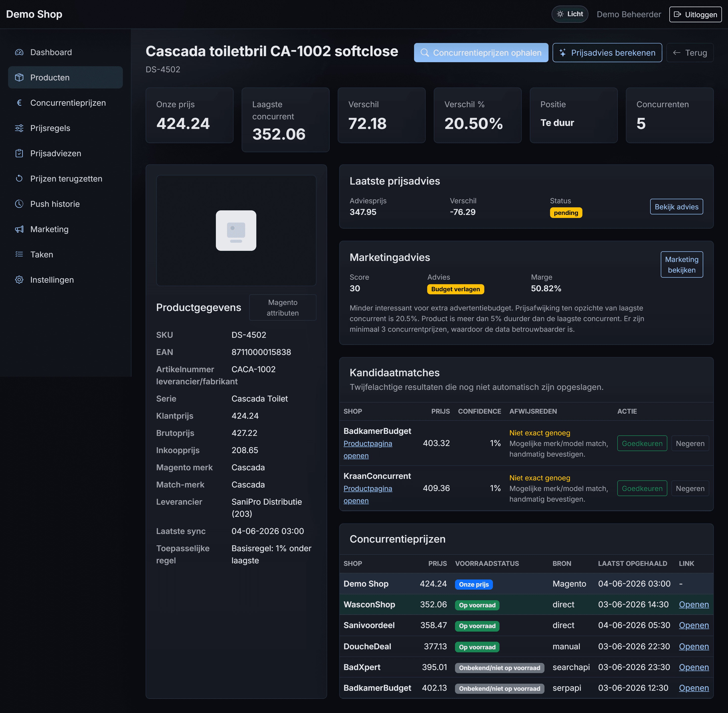The height and width of the screenshot is (713, 728).
Task: Click the Adviesprijs value 347.95
Action: pyautogui.click(x=363, y=212)
